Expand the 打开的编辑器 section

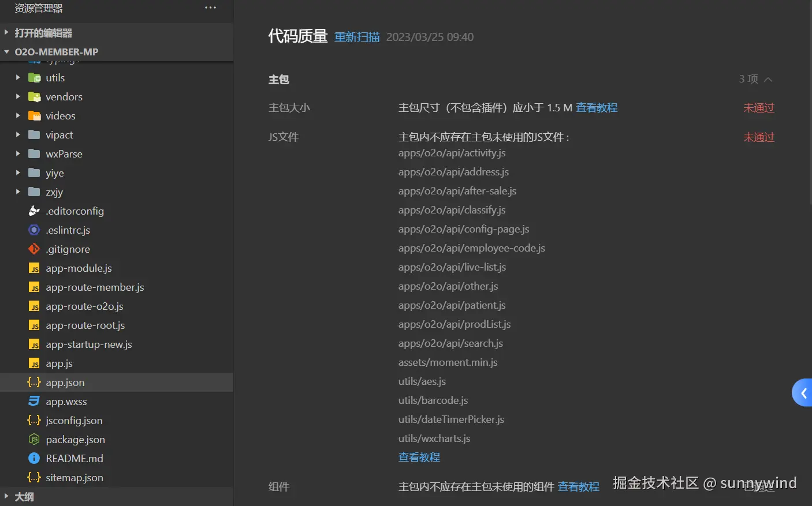point(6,33)
